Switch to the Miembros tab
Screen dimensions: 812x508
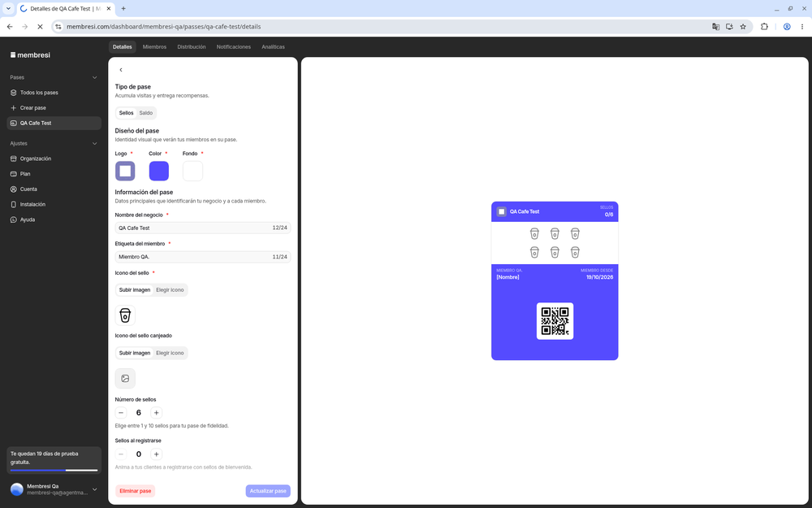coord(154,46)
